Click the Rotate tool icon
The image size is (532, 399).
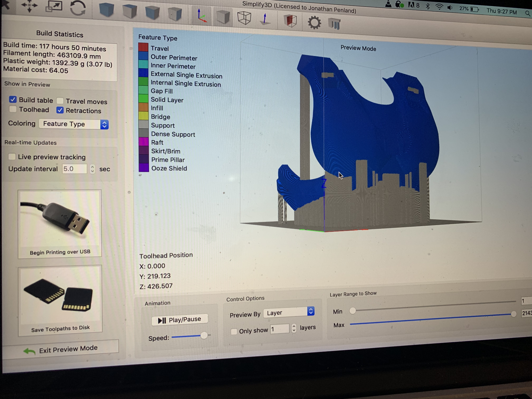click(78, 8)
